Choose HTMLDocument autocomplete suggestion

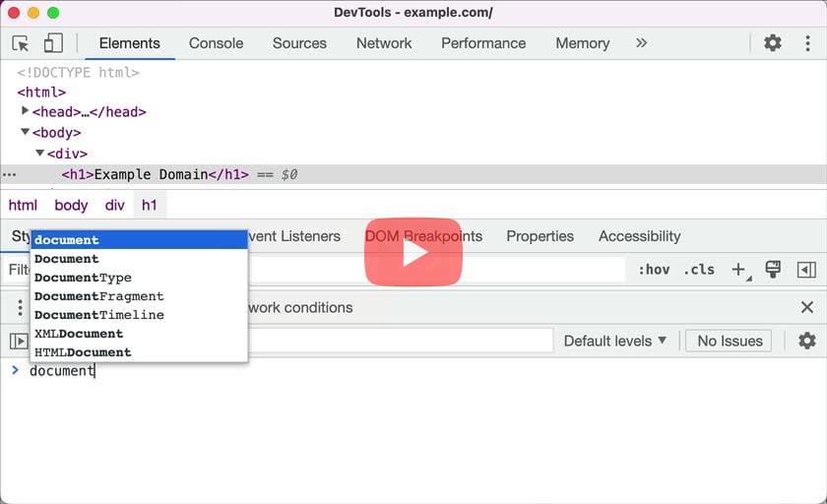[139, 352]
